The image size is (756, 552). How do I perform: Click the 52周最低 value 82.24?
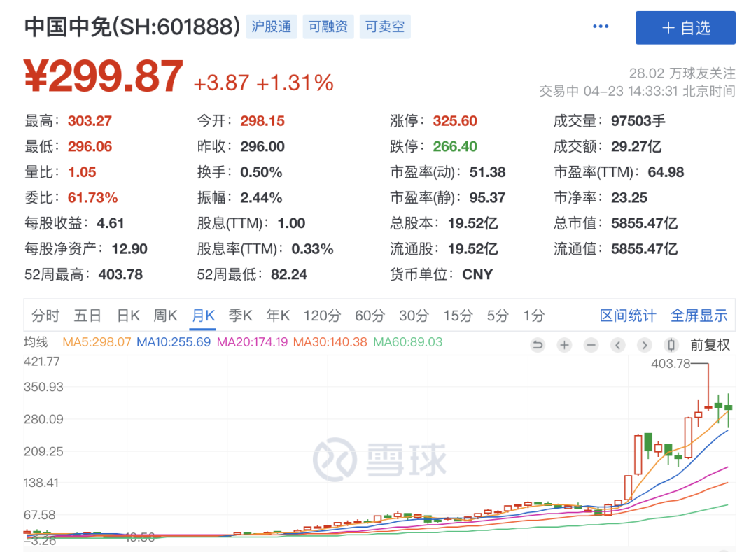(289, 274)
